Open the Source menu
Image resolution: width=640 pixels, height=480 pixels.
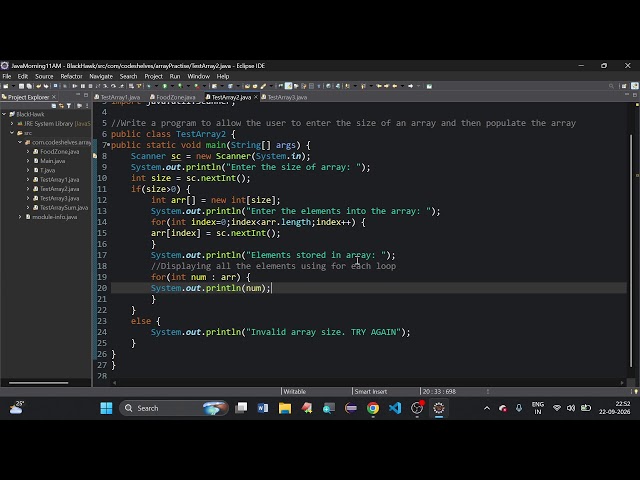(x=44, y=76)
